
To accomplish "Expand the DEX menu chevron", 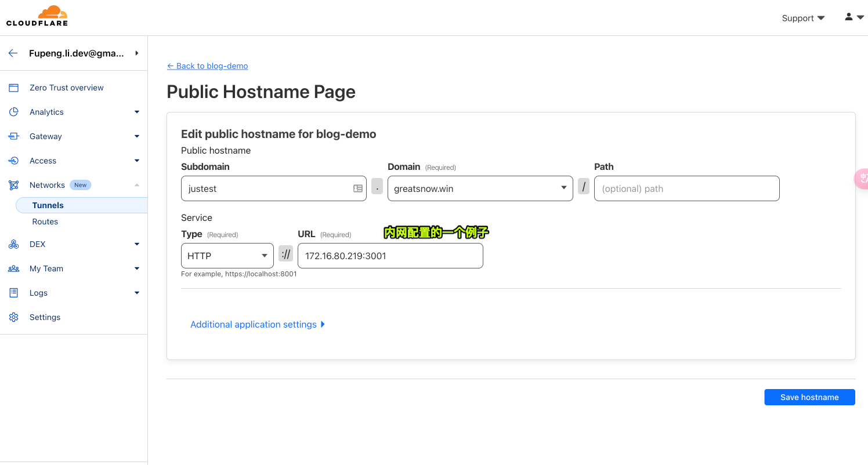I will pyautogui.click(x=137, y=244).
